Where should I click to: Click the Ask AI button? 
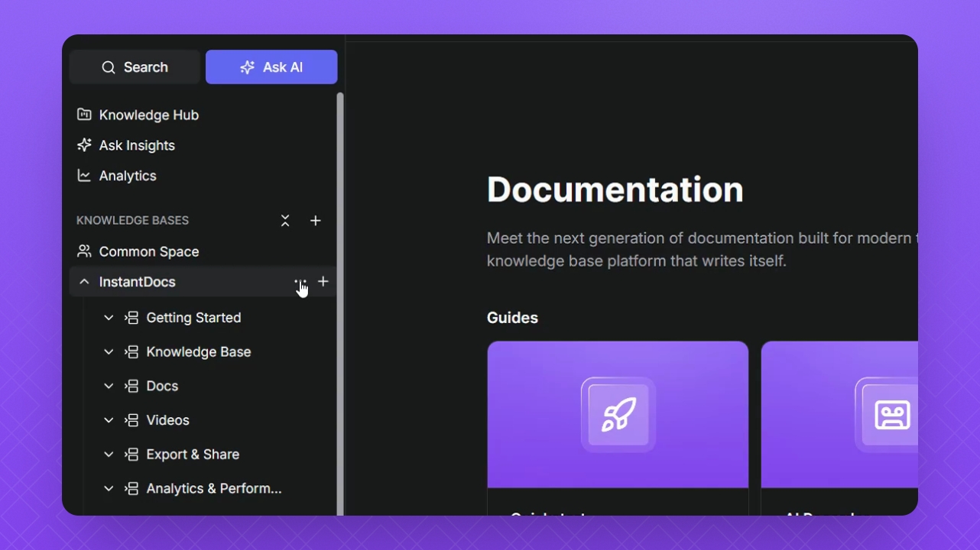pyautogui.click(x=271, y=67)
